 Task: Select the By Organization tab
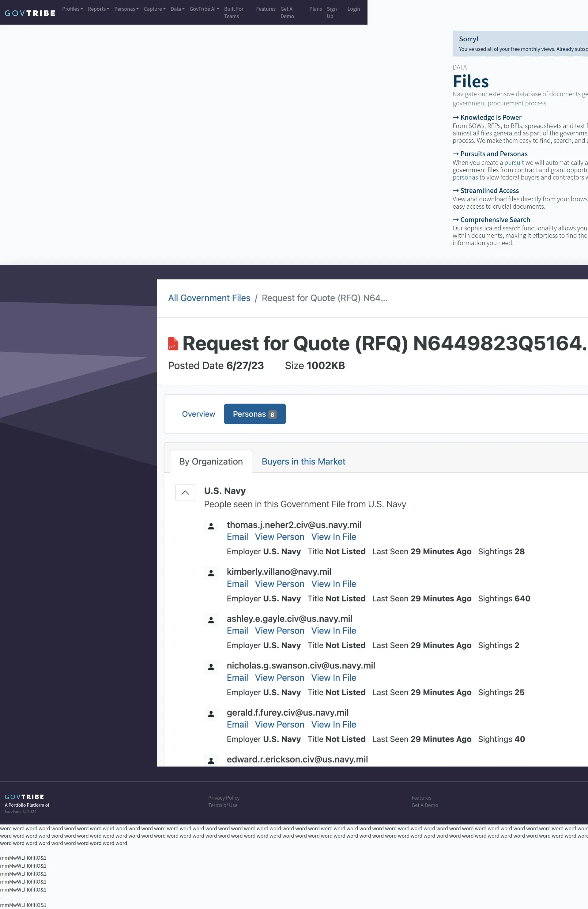coord(211,461)
